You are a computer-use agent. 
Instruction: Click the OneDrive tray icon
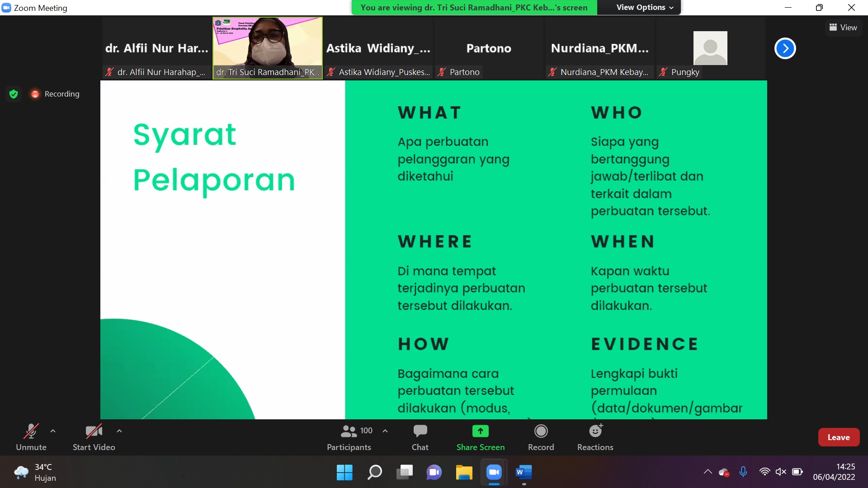click(724, 472)
